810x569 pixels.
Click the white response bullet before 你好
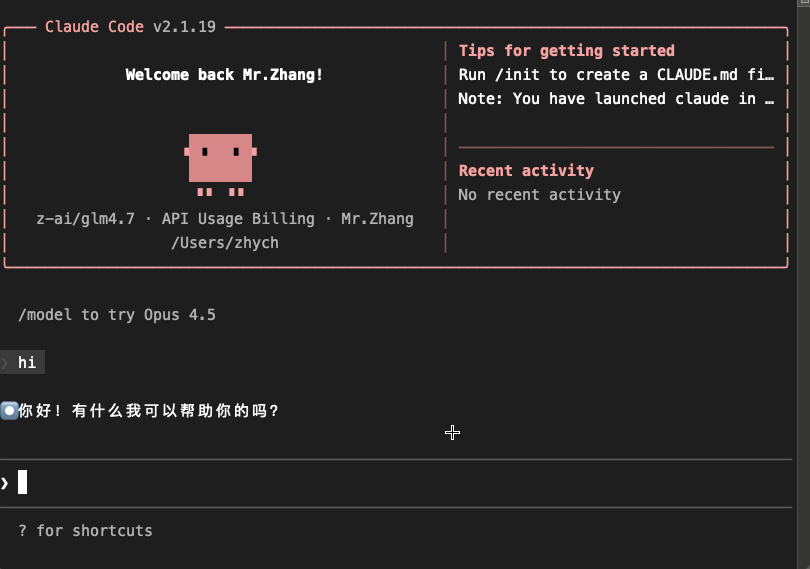tap(9, 411)
